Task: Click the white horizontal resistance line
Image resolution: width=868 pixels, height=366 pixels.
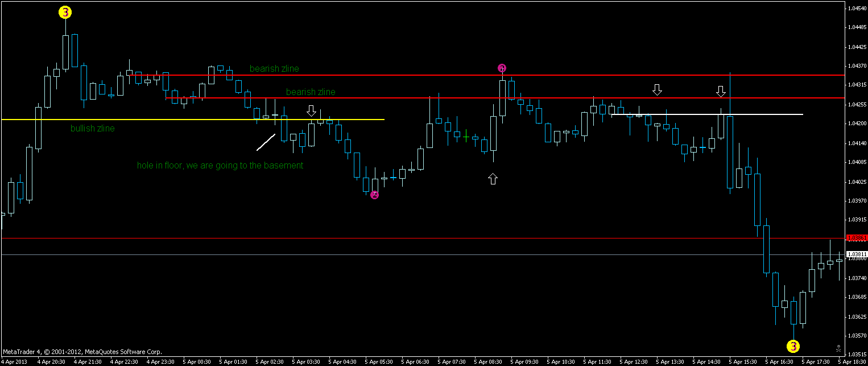Action: (x=711, y=113)
